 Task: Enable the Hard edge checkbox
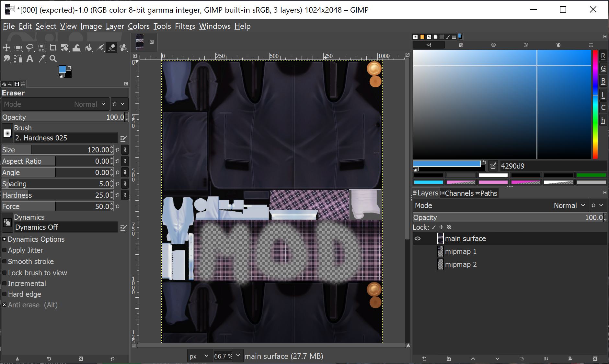5,294
